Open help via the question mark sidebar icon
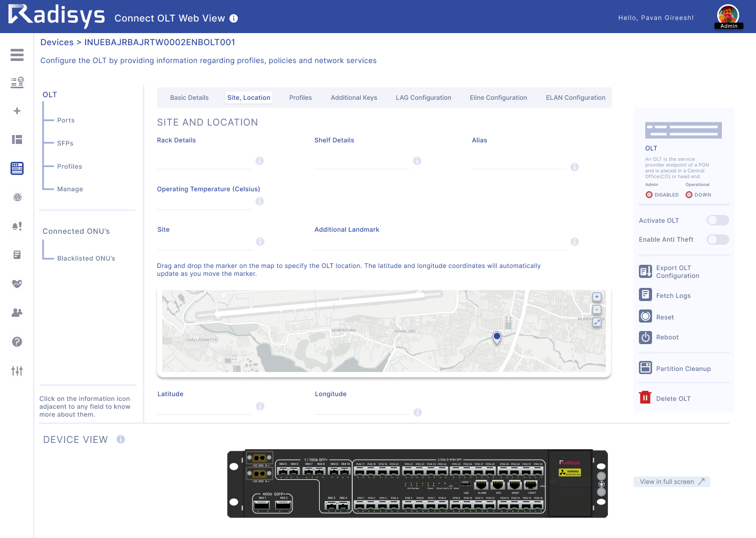Image resolution: width=756 pixels, height=538 pixels. [17, 342]
